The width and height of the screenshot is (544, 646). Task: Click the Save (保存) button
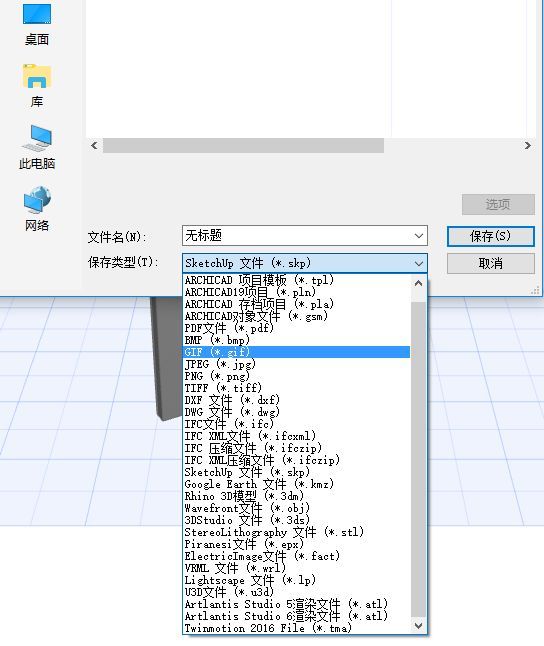(491, 236)
